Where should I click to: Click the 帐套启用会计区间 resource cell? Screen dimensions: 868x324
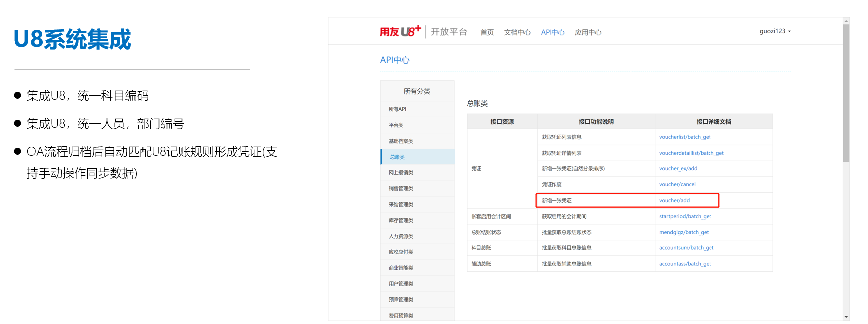click(x=502, y=216)
